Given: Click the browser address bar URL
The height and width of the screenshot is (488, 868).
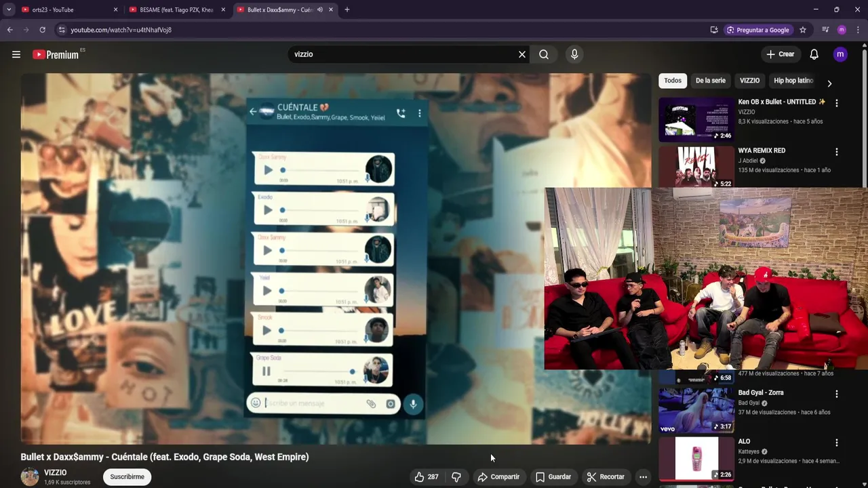Looking at the screenshot, I should coord(121,30).
